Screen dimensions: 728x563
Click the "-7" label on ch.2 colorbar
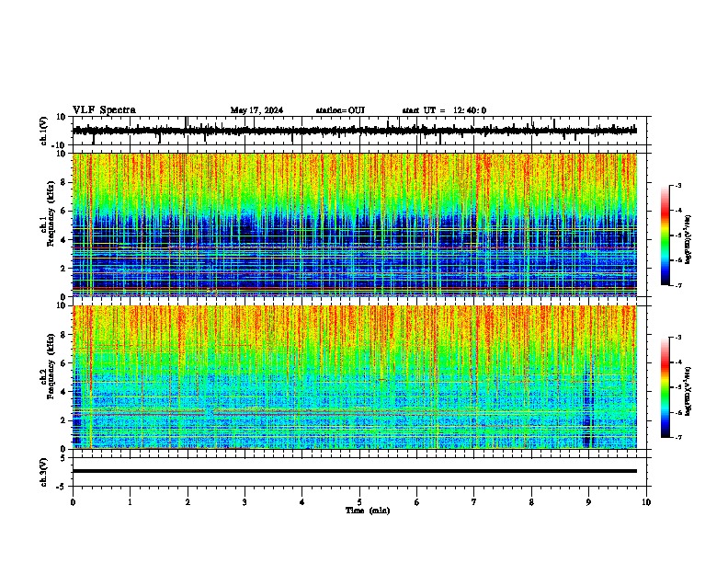point(677,437)
